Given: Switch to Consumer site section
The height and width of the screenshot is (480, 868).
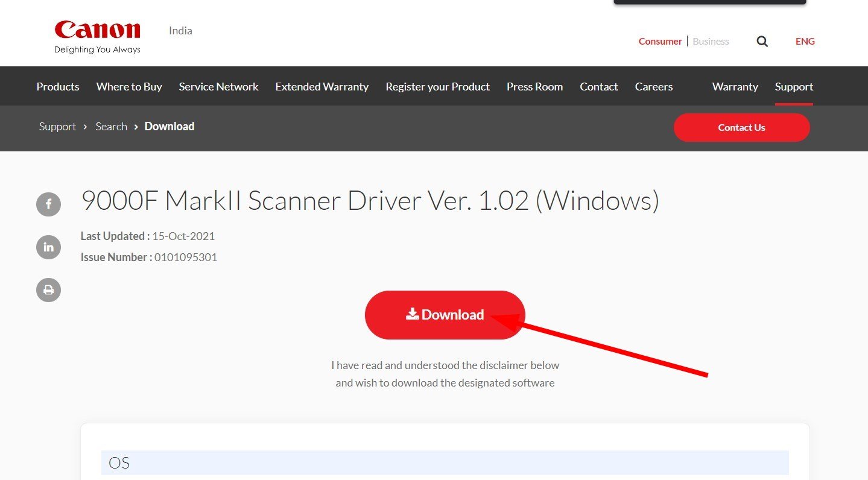Looking at the screenshot, I should 660,42.
